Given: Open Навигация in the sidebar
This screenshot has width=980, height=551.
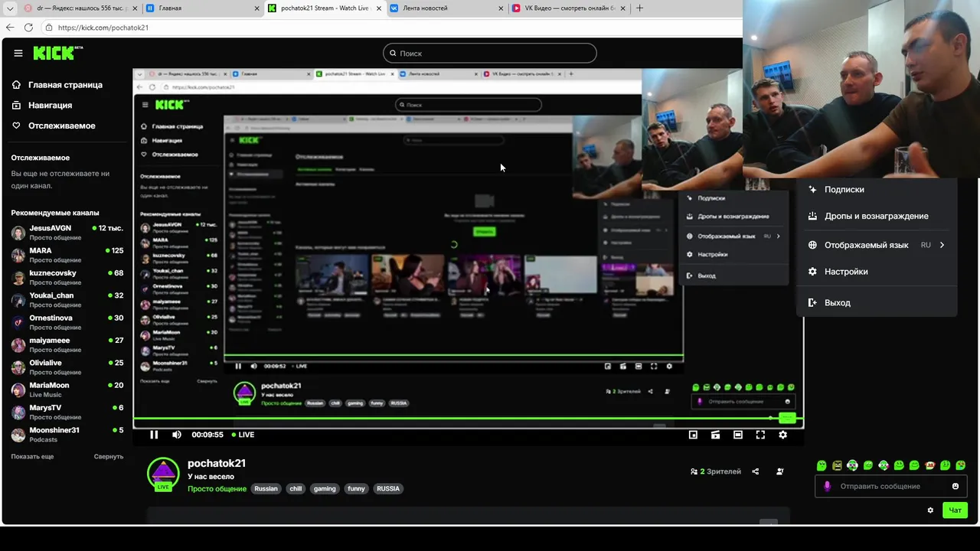Looking at the screenshot, I should point(50,106).
